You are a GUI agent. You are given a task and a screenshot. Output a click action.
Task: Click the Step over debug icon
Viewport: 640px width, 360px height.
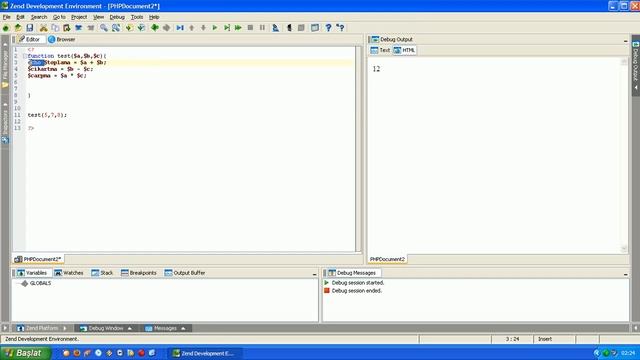227,28
